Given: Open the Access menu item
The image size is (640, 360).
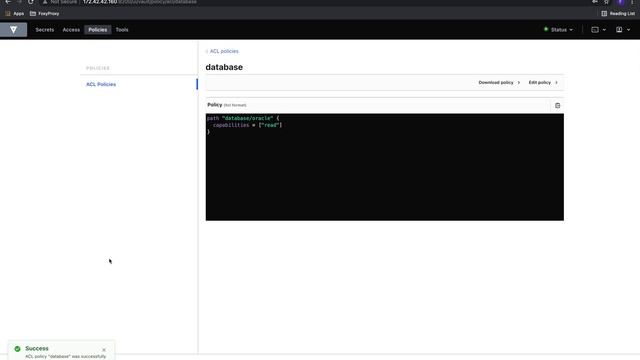Looking at the screenshot, I should tap(71, 30).
